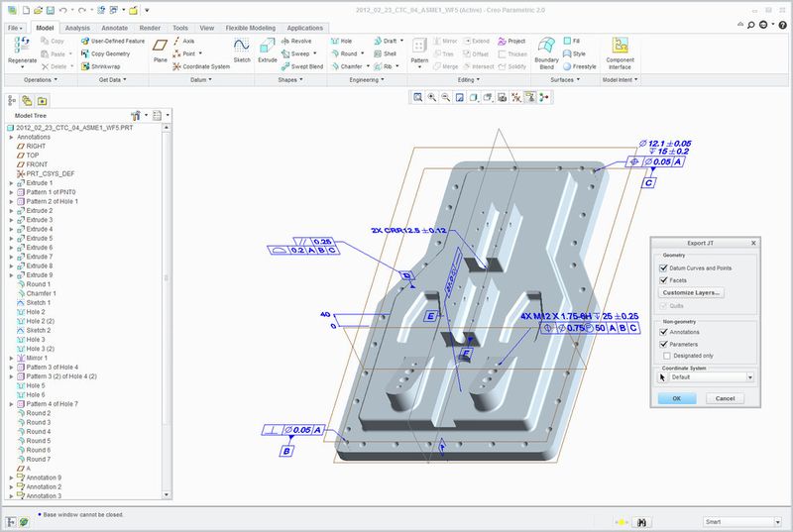Click the Model Tree scroll down arrow
The width and height of the screenshot is (793, 532).
167,495
